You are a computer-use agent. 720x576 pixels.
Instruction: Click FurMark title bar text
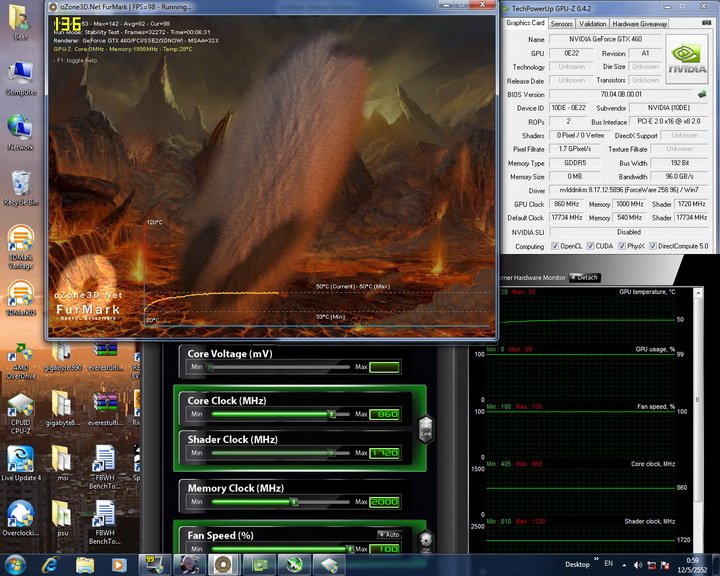click(x=126, y=7)
